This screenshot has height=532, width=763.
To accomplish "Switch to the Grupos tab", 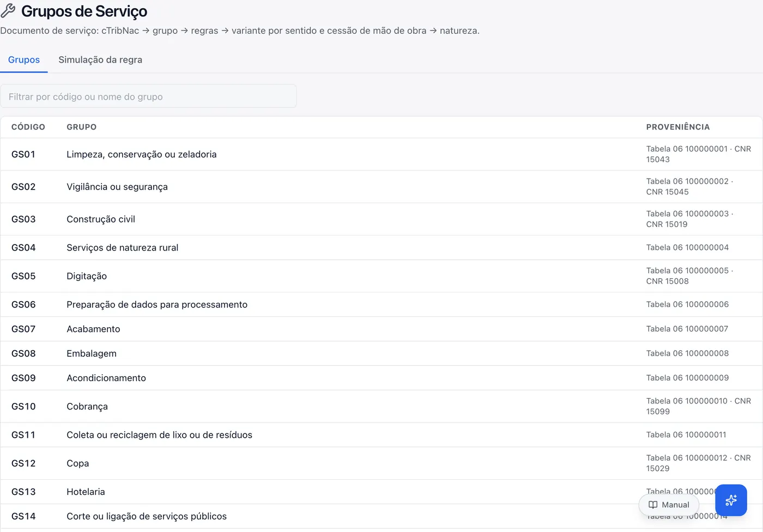I will coord(24,60).
